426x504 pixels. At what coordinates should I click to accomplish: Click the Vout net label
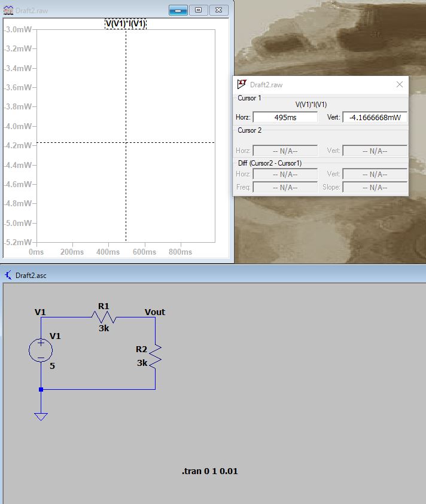(x=154, y=312)
